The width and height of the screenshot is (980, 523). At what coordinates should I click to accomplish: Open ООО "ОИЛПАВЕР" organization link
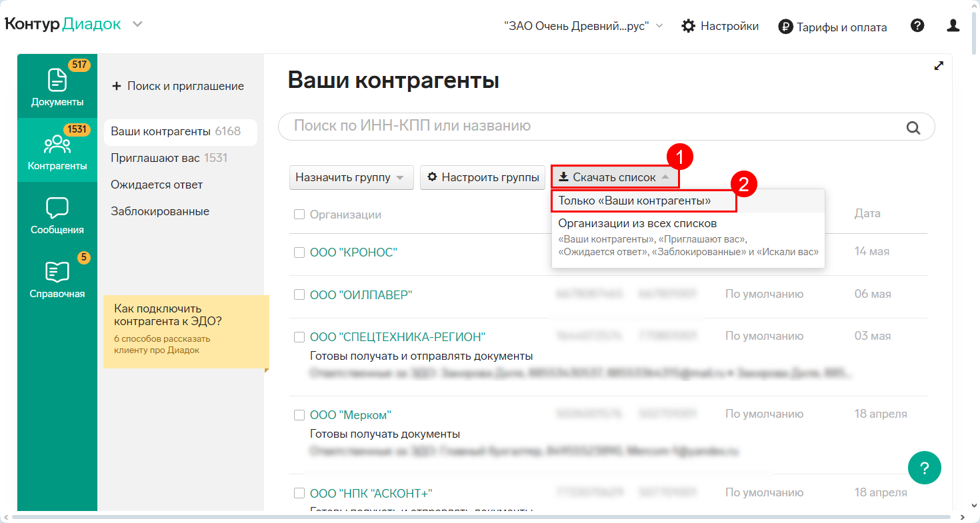pyautogui.click(x=361, y=294)
